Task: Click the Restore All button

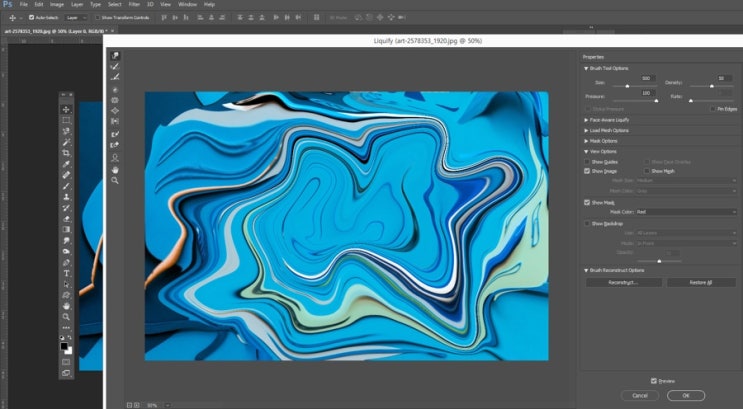Action: [x=701, y=282]
